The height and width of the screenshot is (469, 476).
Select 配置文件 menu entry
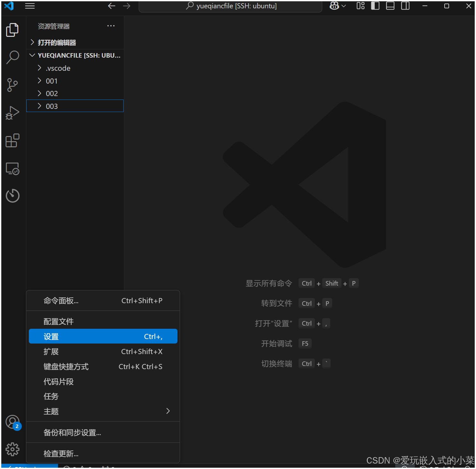pyautogui.click(x=103, y=321)
